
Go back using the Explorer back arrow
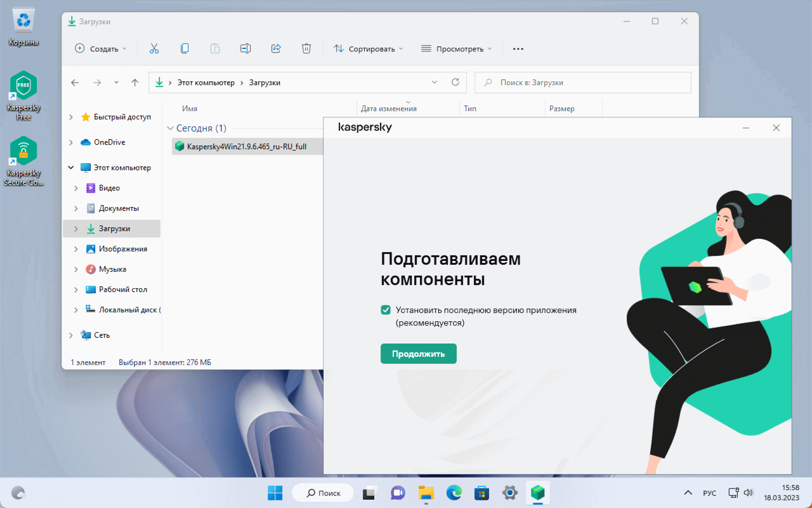[75, 83]
